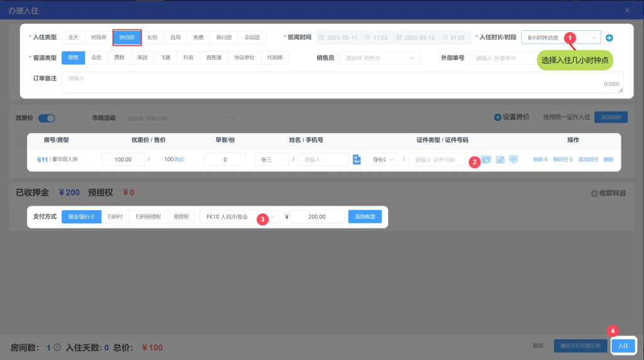This screenshot has height=360, width=644.
Task: Toggle the 改房价 switch
Action: coord(47,118)
